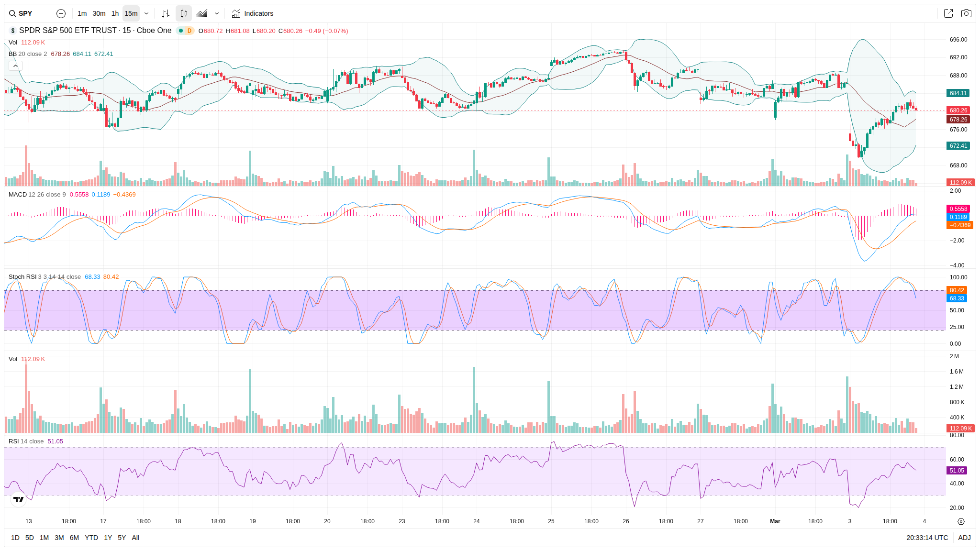Toggle the ADJ adjusted data button
This screenshot has height=551, width=980.
coord(964,538)
